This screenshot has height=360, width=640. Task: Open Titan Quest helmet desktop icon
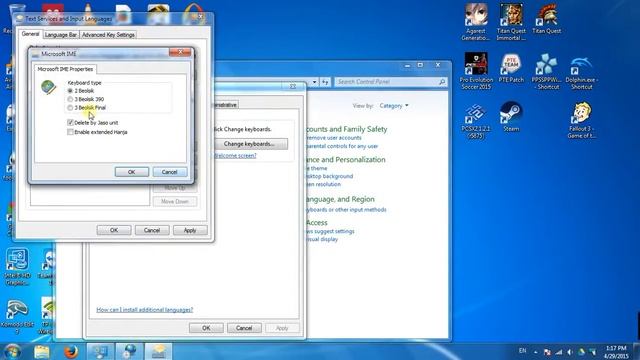coord(547,19)
